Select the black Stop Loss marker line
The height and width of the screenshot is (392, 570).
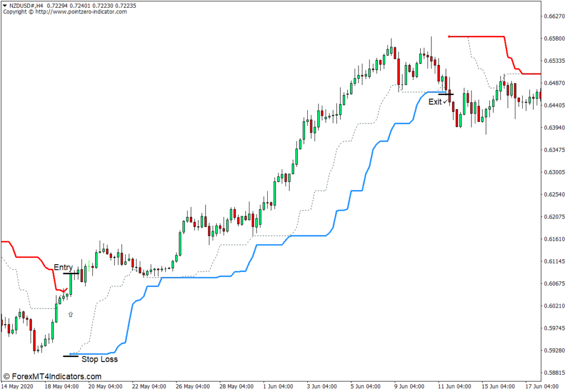point(71,356)
